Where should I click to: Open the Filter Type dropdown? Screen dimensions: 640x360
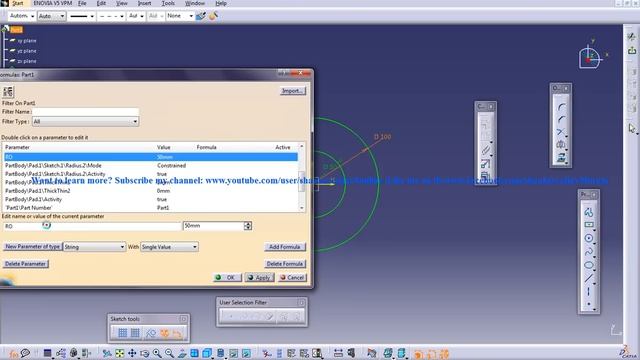pos(85,122)
